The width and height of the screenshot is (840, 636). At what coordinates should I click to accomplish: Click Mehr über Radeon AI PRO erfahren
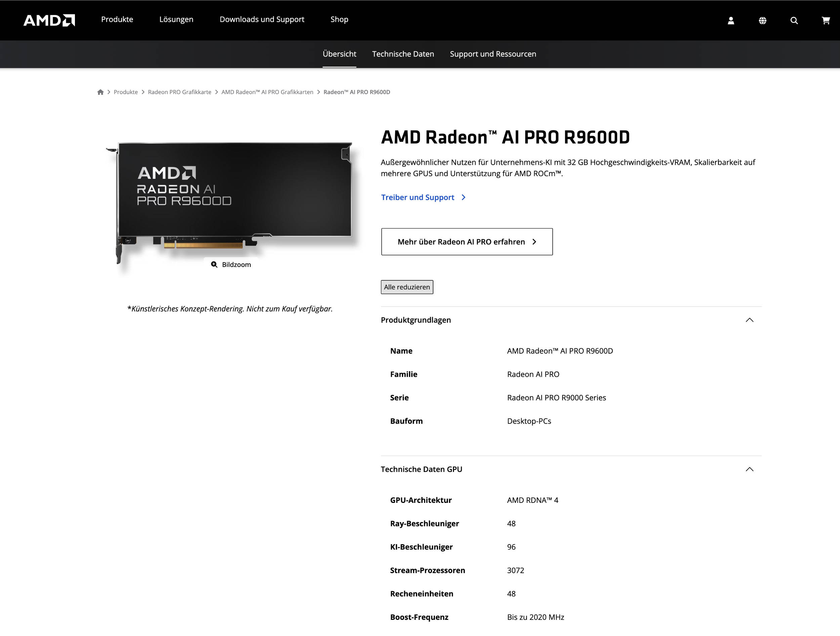[466, 242]
